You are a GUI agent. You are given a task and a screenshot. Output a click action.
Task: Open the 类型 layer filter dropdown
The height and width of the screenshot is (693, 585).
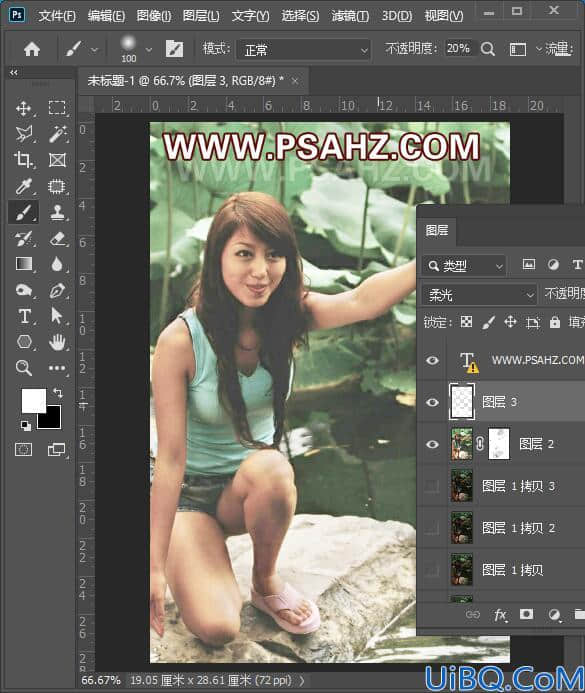(x=464, y=266)
